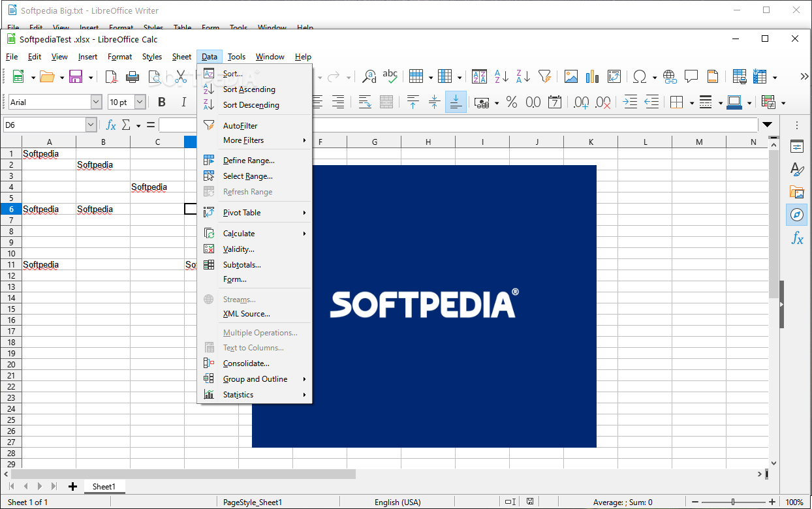Click the Cut scissors icon
812x509 pixels.
click(x=181, y=77)
